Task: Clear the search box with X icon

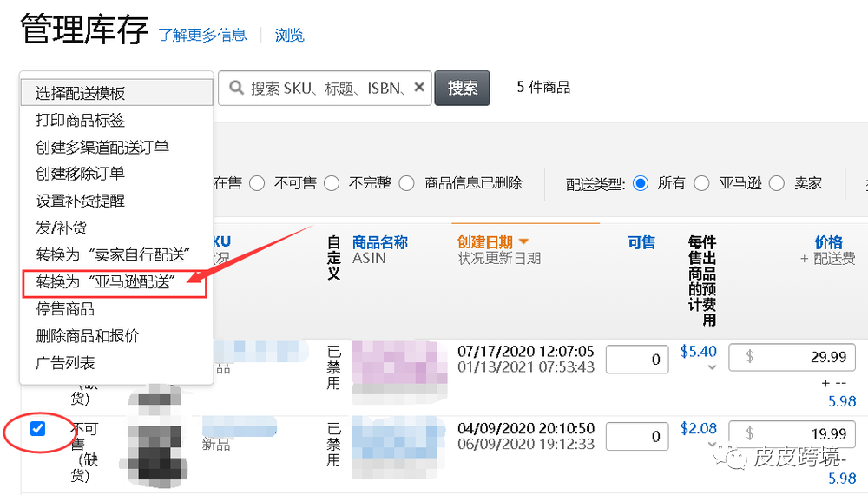Action: pos(419,87)
